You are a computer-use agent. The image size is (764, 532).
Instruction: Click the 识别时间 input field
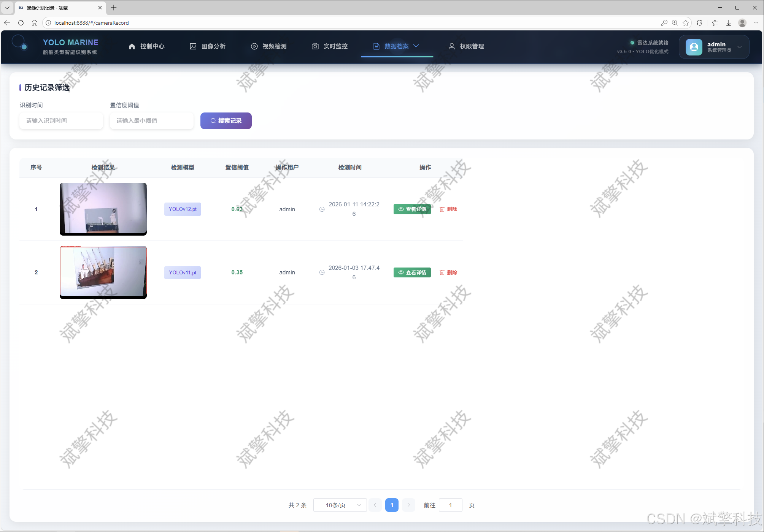(x=61, y=121)
